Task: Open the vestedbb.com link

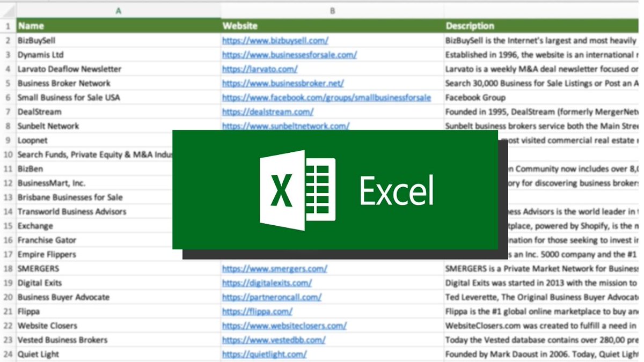Action: [x=274, y=340]
